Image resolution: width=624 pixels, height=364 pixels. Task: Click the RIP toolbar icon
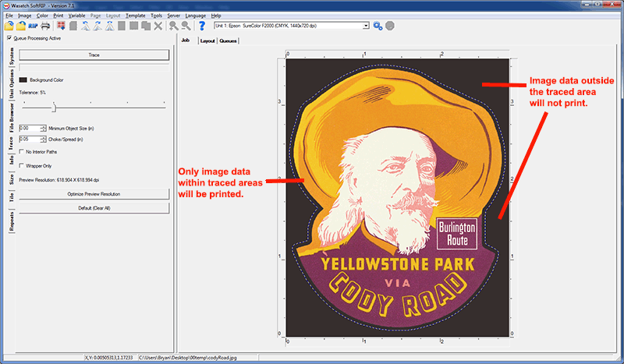pos(33,26)
